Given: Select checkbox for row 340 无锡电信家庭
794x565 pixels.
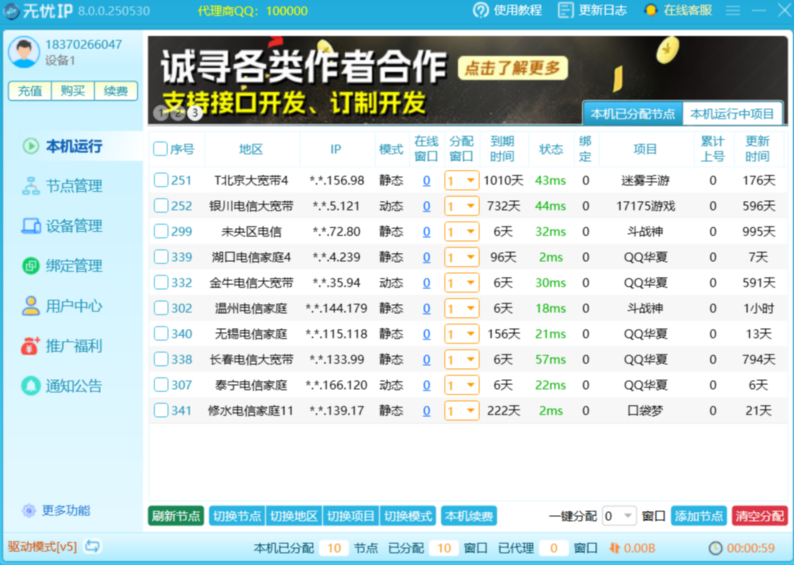Looking at the screenshot, I should 160,334.
